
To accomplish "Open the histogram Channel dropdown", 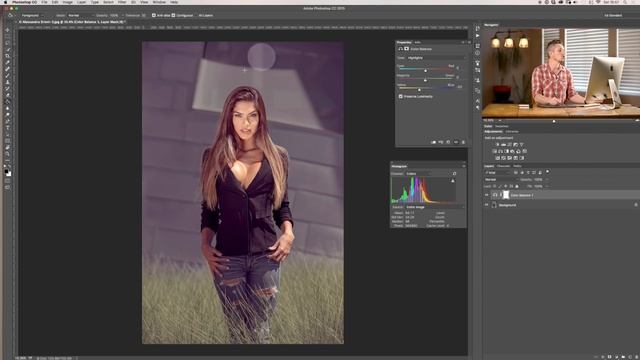I will pyautogui.click(x=418, y=174).
